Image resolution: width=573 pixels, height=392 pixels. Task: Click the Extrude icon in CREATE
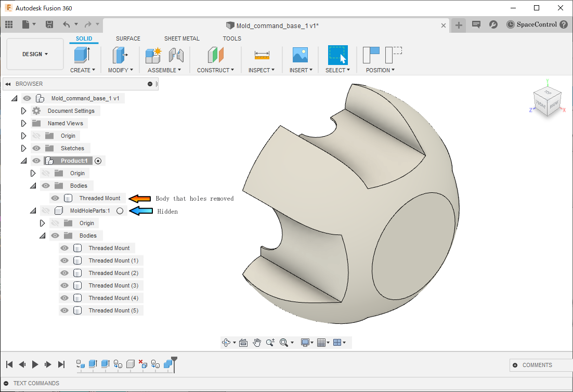pos(82,55)
